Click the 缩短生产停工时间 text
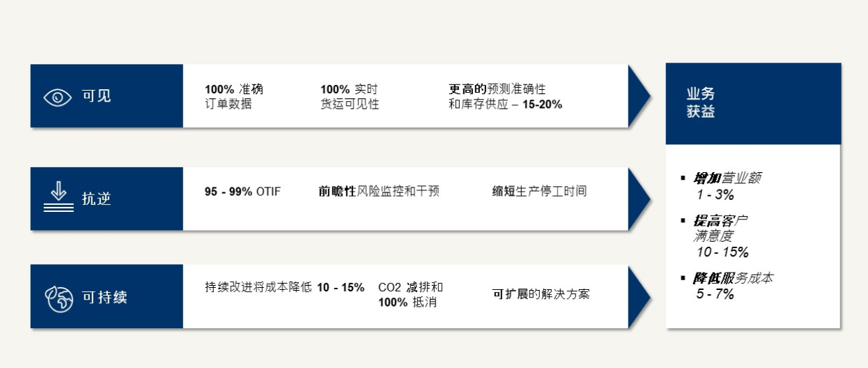 [x=539, y=191]
